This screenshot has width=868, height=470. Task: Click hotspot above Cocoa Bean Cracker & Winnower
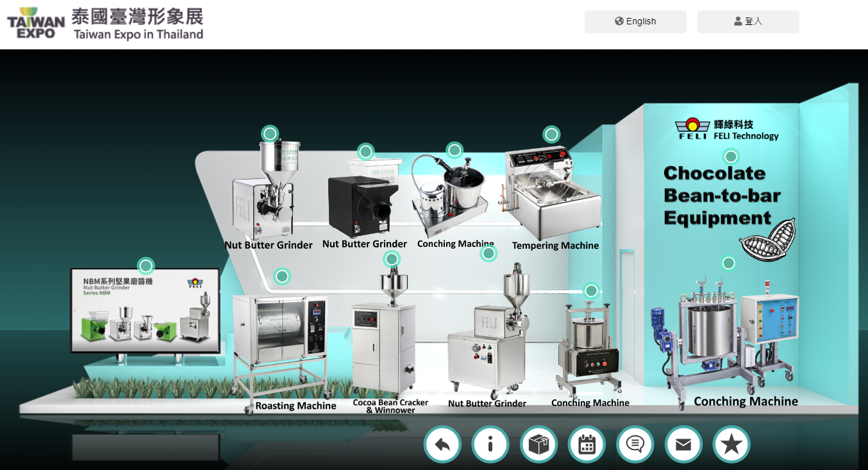392,259
